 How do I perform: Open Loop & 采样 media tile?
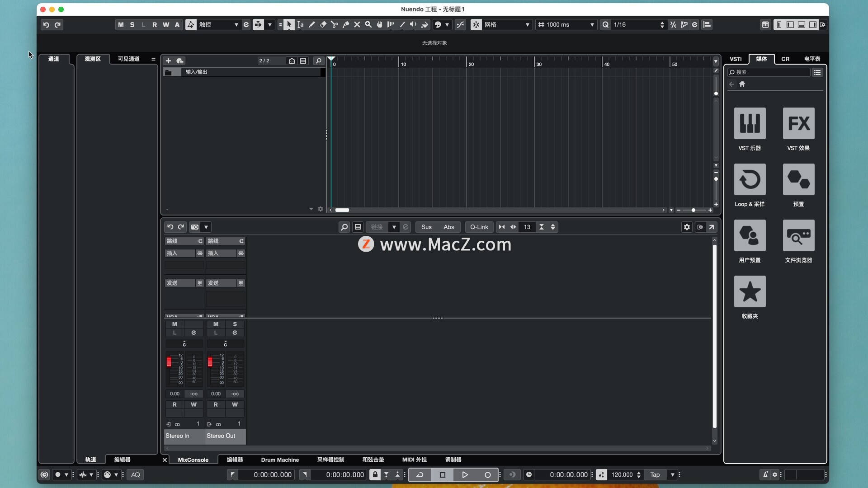point(750,179)
